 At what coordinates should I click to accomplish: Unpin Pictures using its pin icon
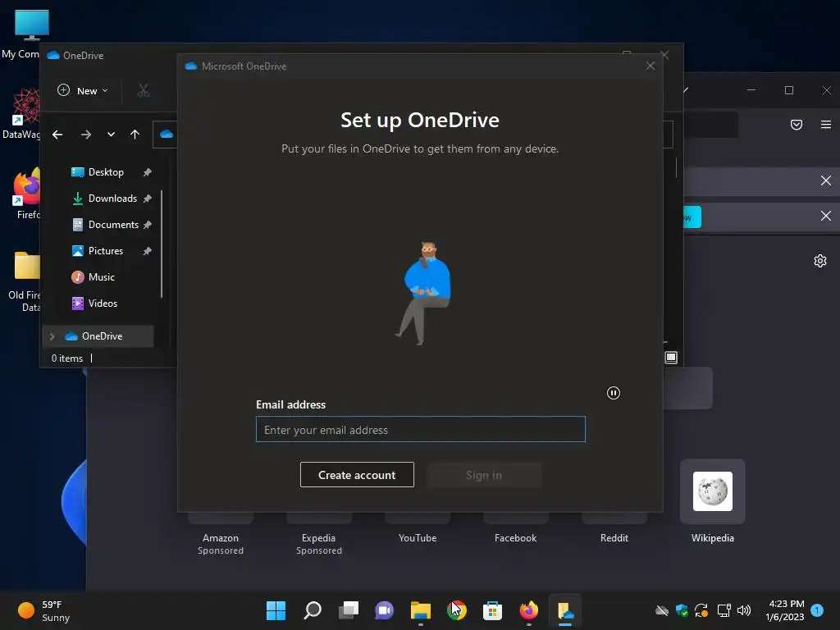click(148, 251)
